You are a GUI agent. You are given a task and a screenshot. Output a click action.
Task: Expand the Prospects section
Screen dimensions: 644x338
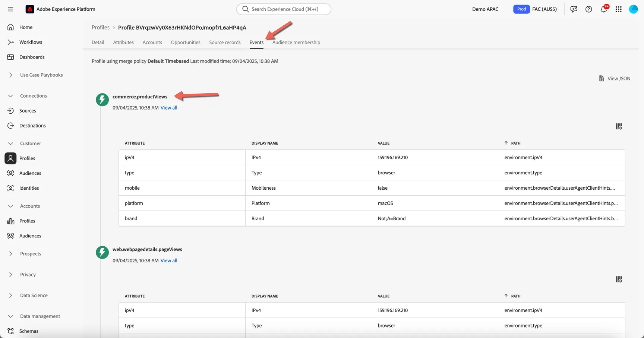pyautogui.click(x=10, y=254)
